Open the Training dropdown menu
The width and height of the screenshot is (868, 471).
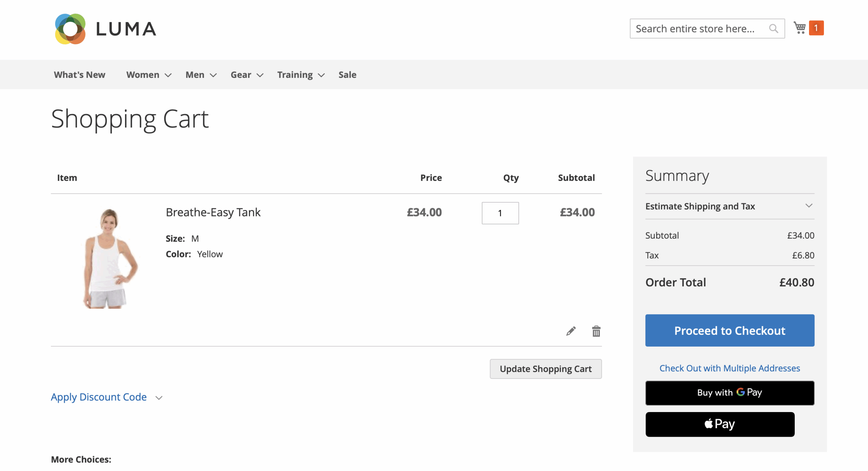pyautogui.click(x=295, y=75)
